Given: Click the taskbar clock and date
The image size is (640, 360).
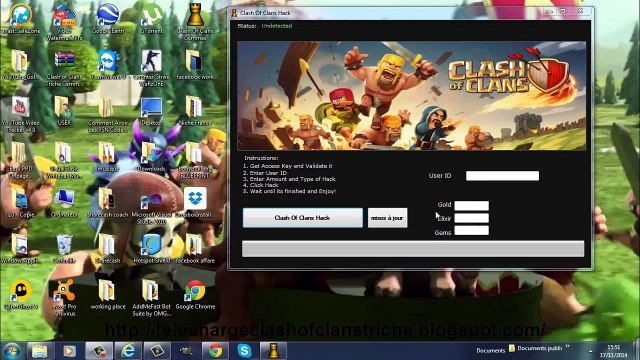Looking at the screenshot, I should 613,351.
